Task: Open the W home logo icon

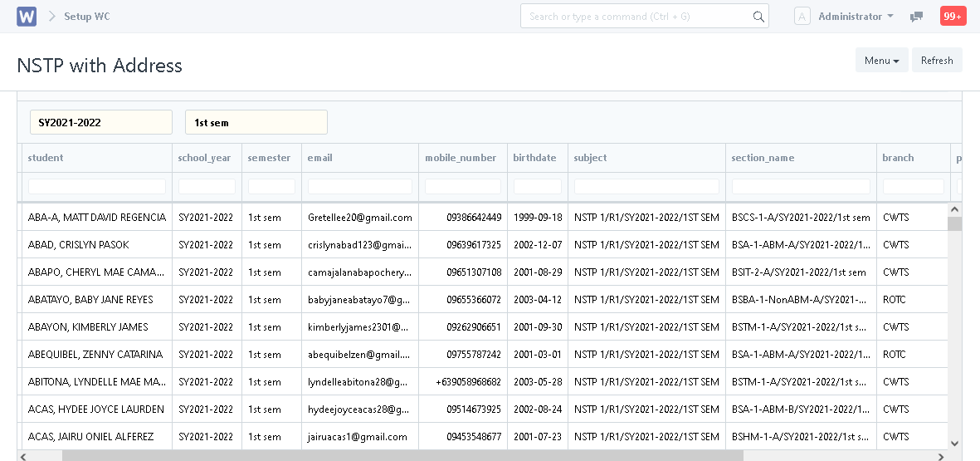Action: point(27,17)
